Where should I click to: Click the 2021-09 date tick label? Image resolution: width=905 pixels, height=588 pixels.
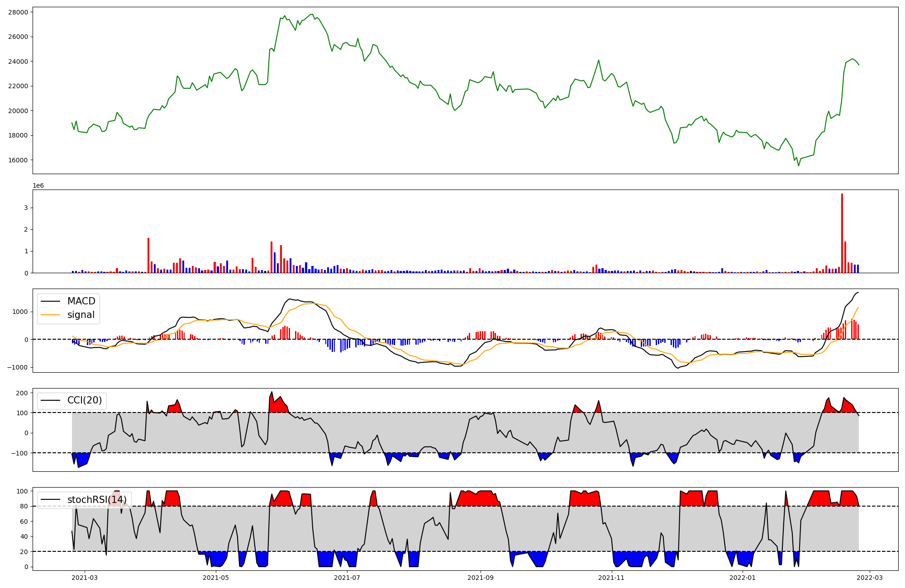tap(480, 578)
